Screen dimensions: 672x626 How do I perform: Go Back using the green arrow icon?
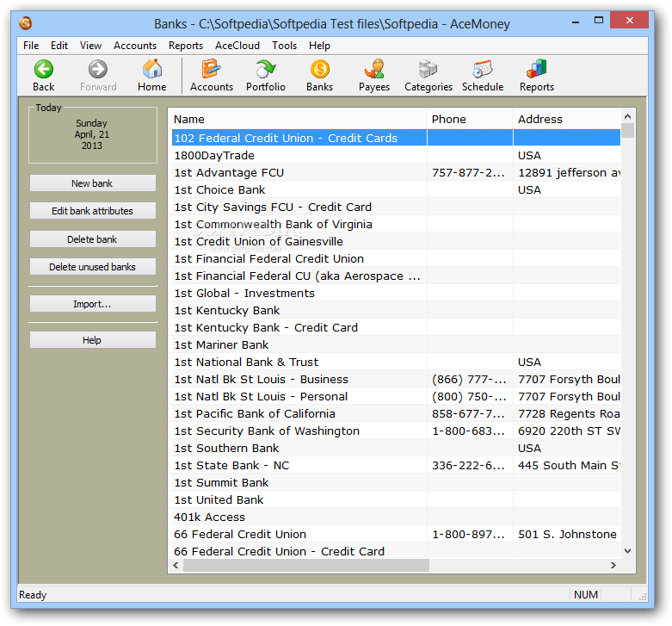(x=44, y=69)
